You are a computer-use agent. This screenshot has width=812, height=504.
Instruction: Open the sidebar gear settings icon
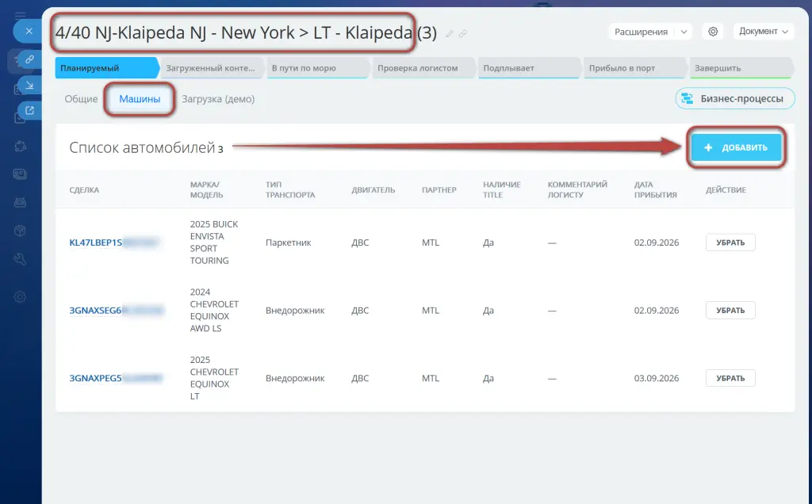coord(20,296)
